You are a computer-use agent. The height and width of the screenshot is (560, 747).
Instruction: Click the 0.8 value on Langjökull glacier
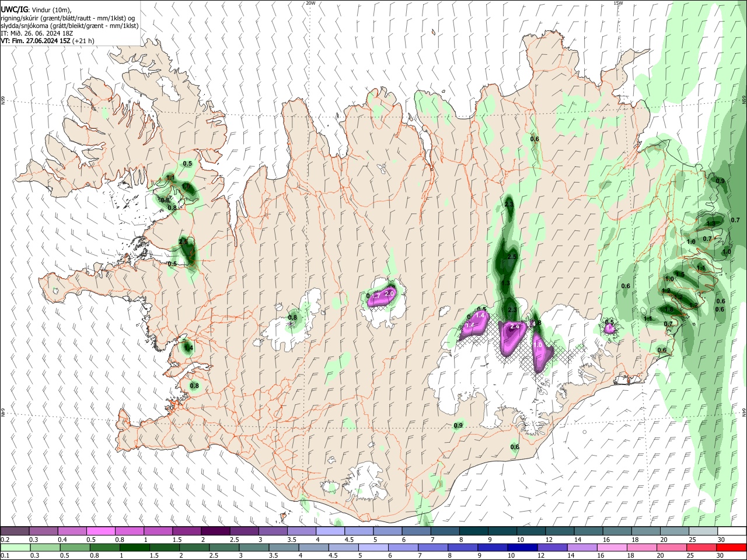click(x=292, y=318)
